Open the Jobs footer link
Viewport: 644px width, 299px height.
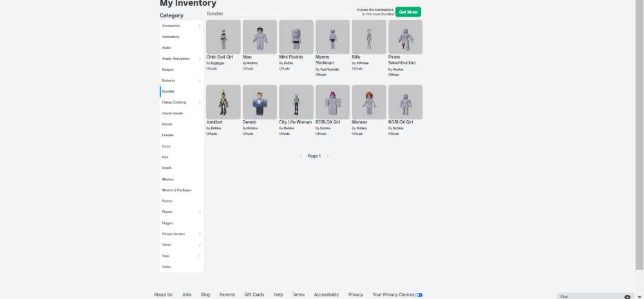click(187, 295)
